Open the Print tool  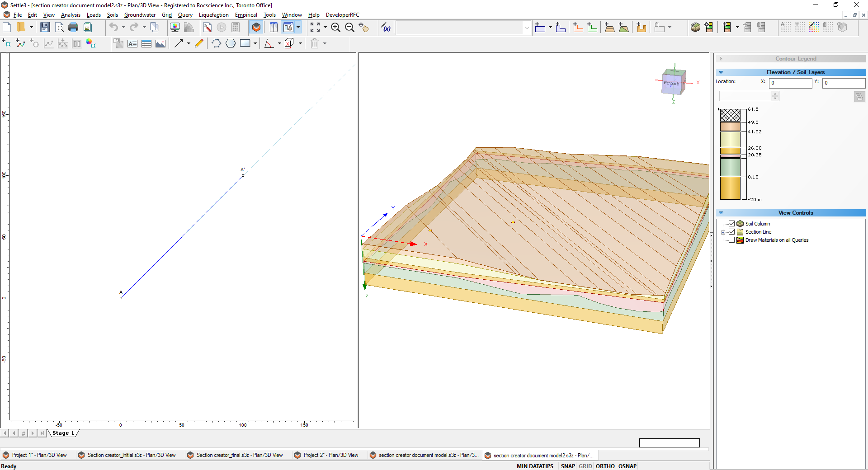pyautogui.click(x=73, y=27)
